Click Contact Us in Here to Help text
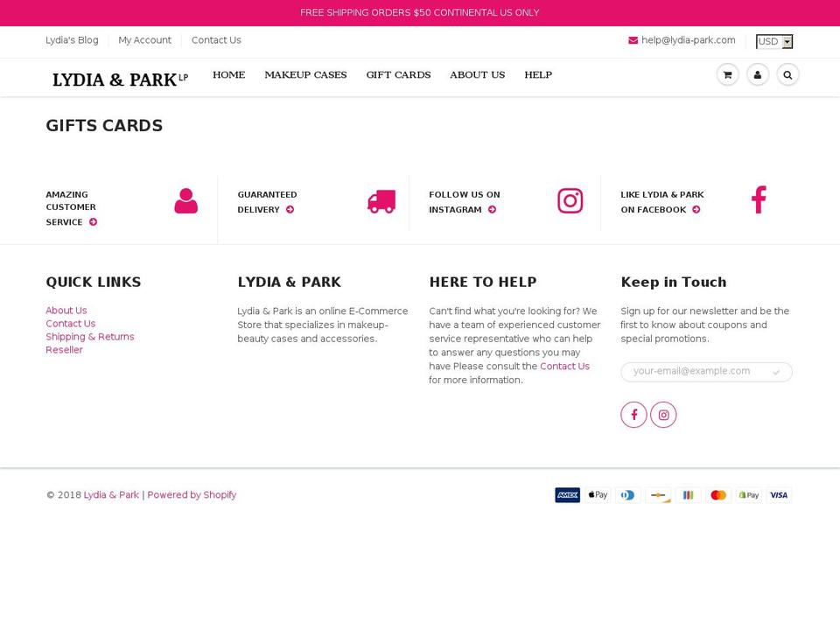 point(564,366)
